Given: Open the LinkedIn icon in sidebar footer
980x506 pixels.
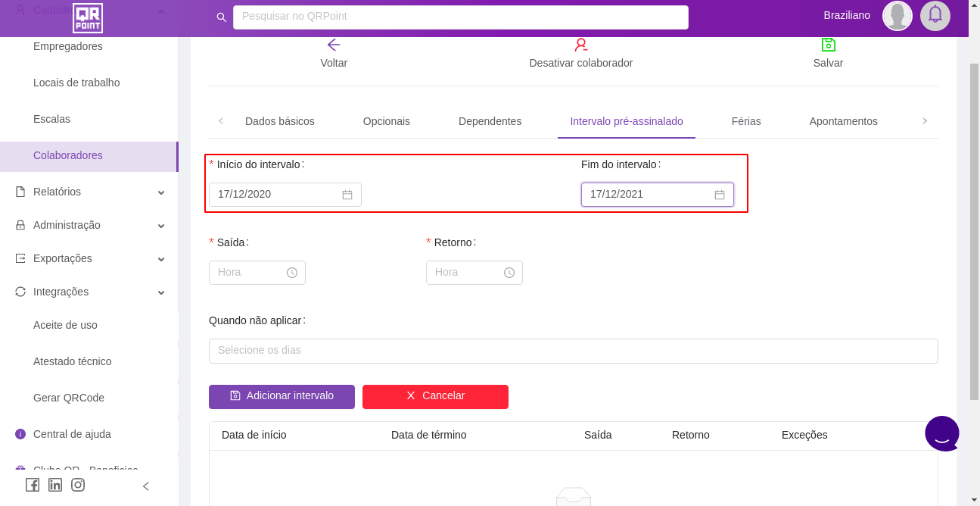Looking at the screenshot, I should (x=55, y=485).
